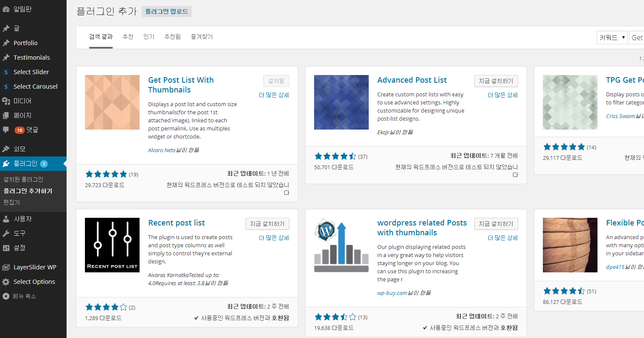Click the 50,701 다운로드 text
The width and height of the screenshot is (644, 338).
(334, 167)
